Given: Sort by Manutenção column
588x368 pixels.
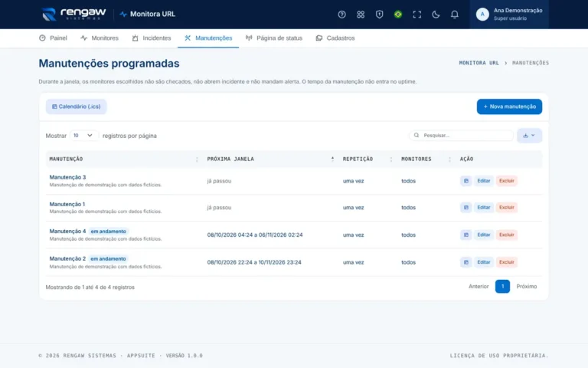Looking at the screenshot, I should pyautogui.click(x=124, y=159).
